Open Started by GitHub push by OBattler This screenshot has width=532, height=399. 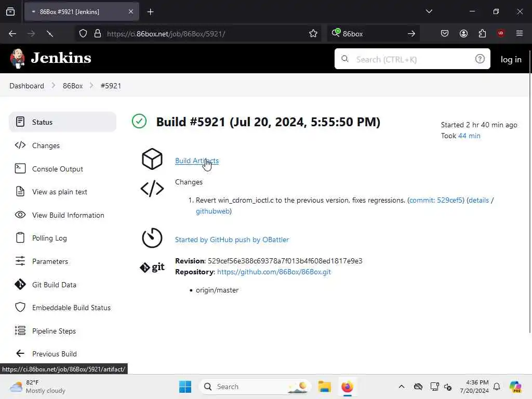[232, 240]
